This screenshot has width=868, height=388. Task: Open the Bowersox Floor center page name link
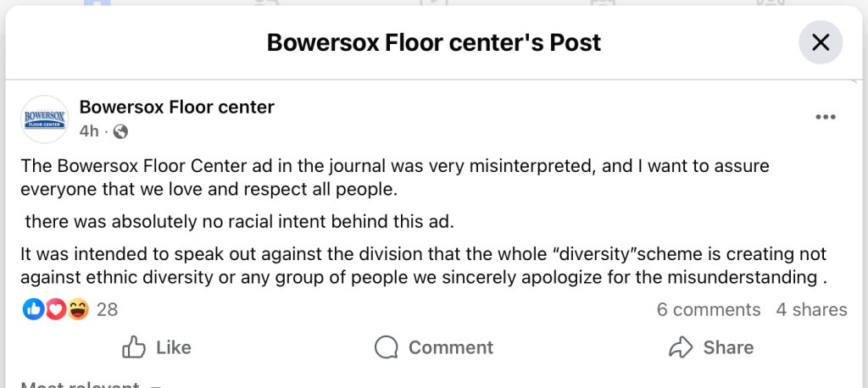176,107
